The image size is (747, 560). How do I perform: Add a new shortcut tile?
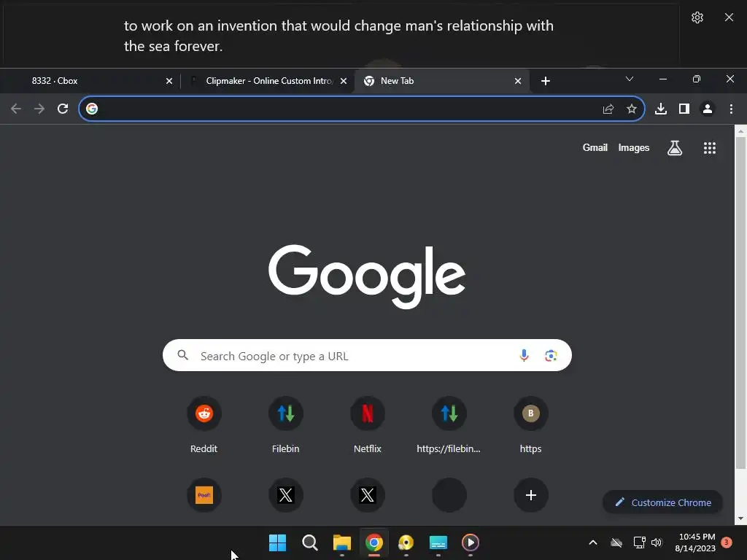531,495
